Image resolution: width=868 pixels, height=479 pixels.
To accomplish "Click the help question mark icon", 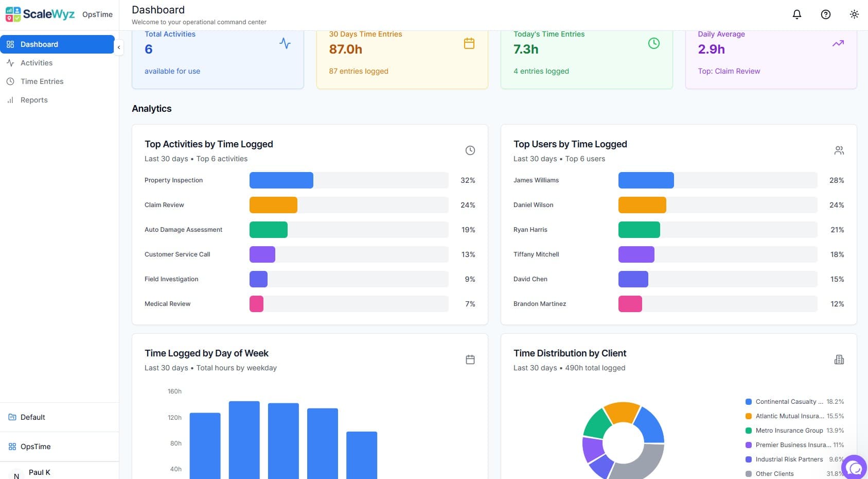I will [825, 14].
